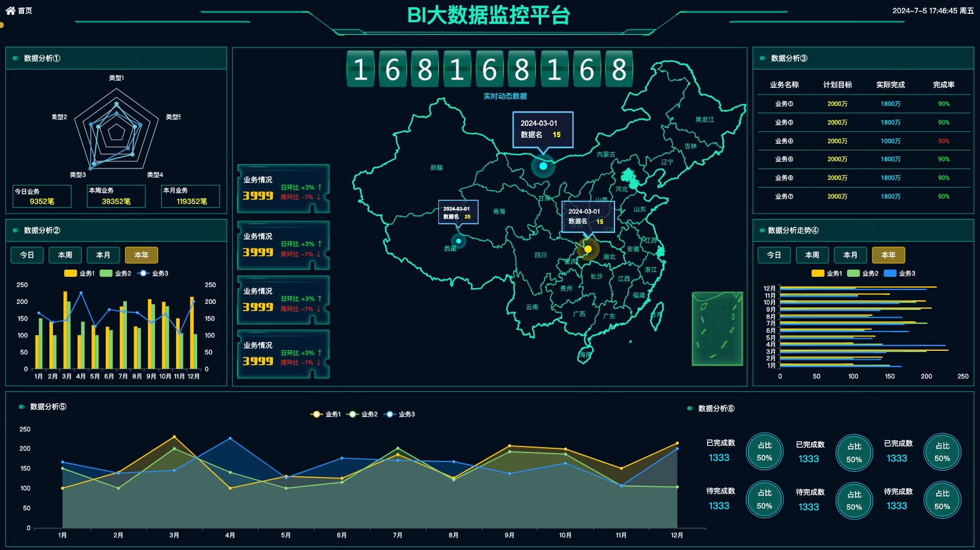Toggle 业务2 legend in 数据分析⑤ area chart
Screen dimensions: 980x550
point(363,414)
